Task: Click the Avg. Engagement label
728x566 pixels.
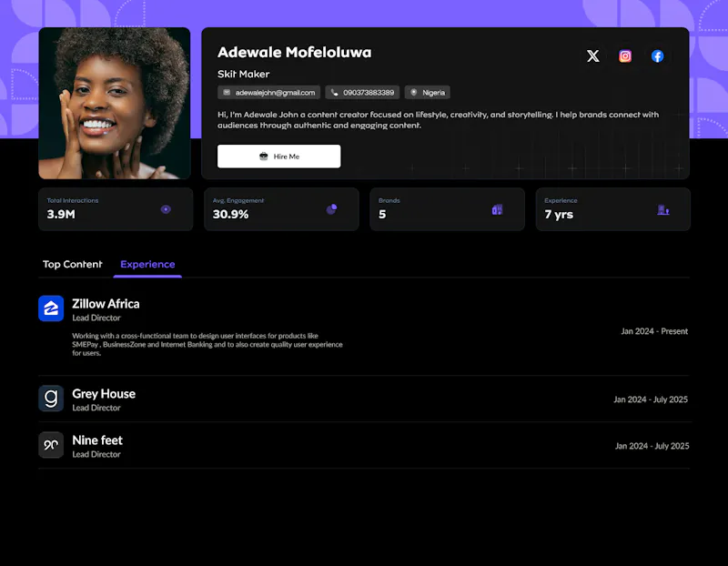Action: 238,200
